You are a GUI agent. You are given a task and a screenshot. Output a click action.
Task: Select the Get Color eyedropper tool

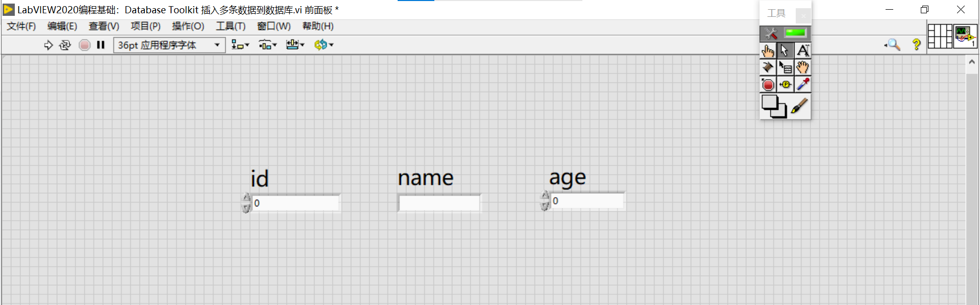click(803, 84)
